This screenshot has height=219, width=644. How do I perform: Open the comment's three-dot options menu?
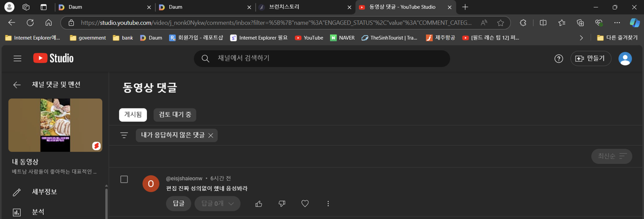(328, 203)
